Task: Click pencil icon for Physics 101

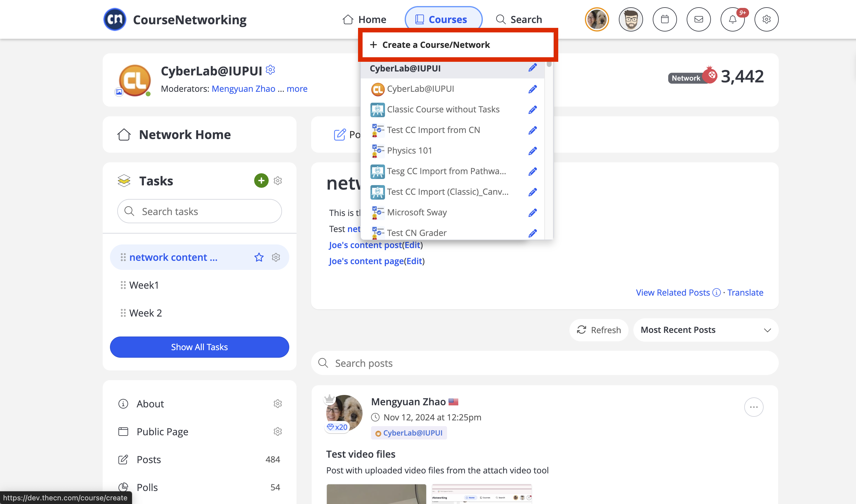Action: [532, 151]
